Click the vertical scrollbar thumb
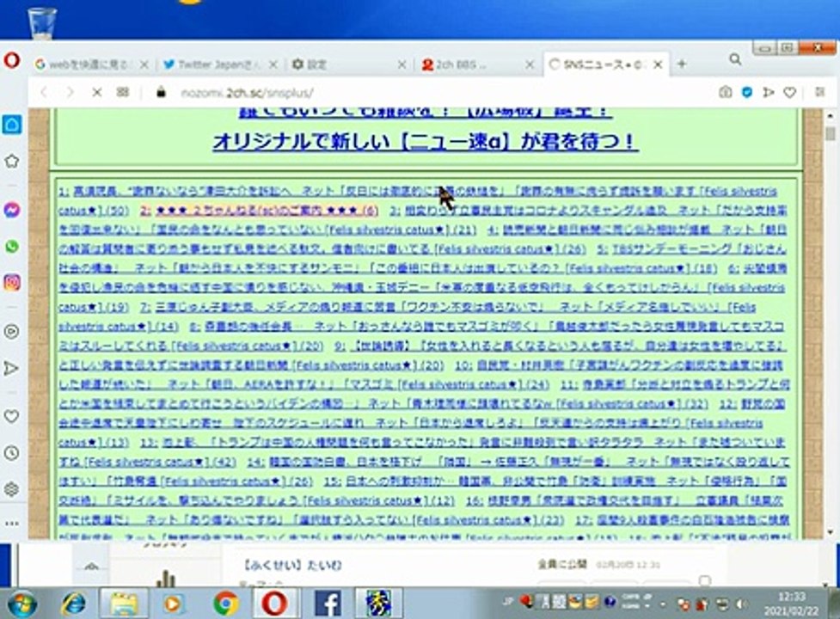This screenshot has height=619, width=840. 830,134
